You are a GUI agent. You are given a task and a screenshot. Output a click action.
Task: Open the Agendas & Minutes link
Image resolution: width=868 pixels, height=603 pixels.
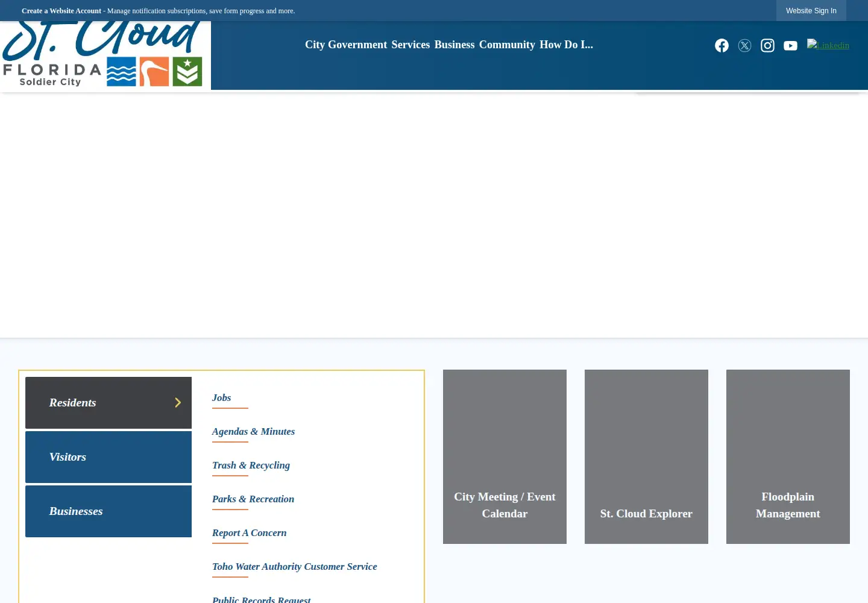[x=253, y=432]
